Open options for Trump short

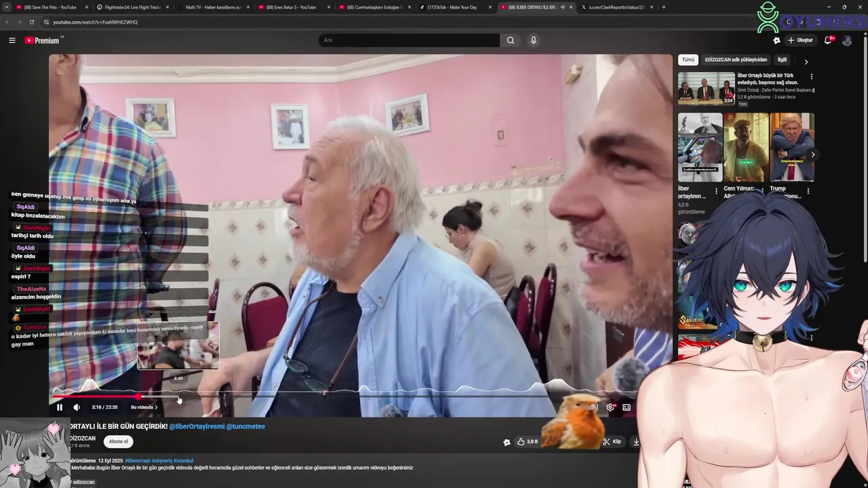click(x=808, y=191)
